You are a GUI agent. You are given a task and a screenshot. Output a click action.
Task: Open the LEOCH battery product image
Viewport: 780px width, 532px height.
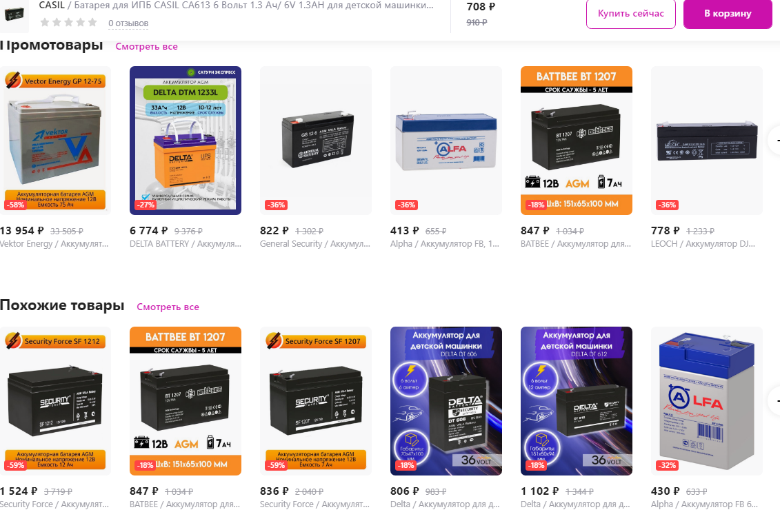click(x=706, y=140)
